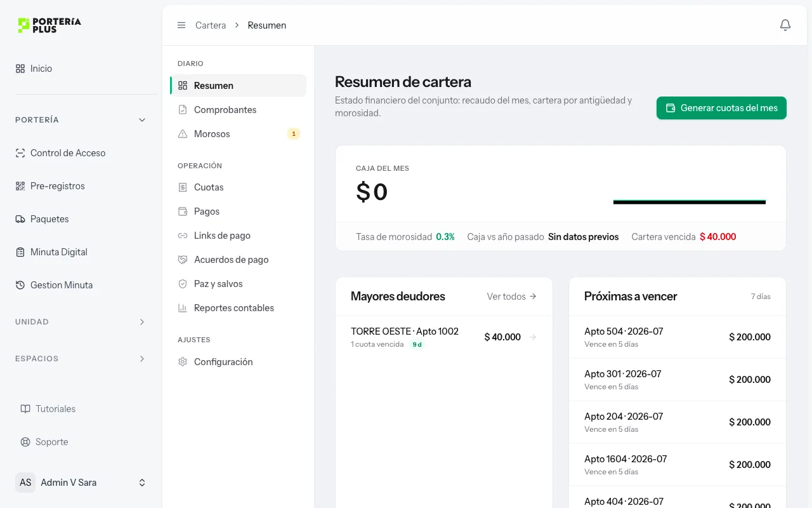
Task: Click the Resumen dashboard icon
Action: click(x=183, y=86)
